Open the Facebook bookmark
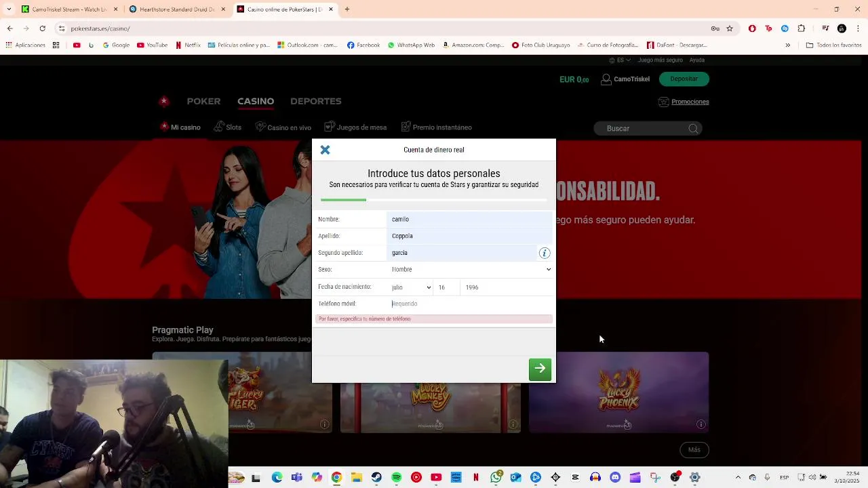The width and height of the screenshot is (868, 488). click(x=363, y=45)
